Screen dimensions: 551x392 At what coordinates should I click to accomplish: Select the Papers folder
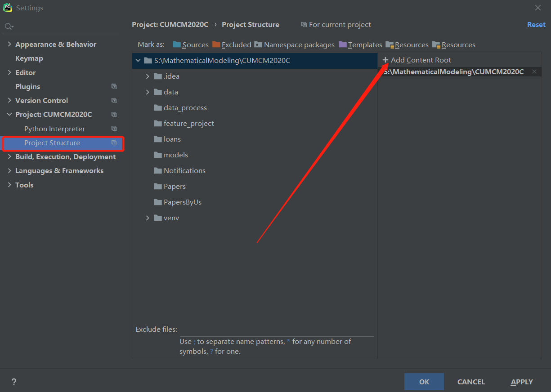point(170,186)
